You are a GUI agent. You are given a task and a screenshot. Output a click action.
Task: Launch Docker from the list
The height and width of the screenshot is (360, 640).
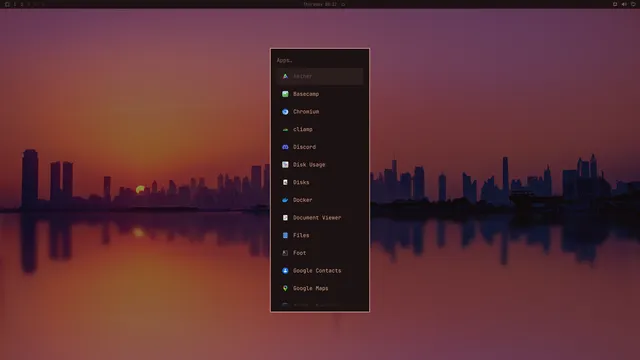320,200
